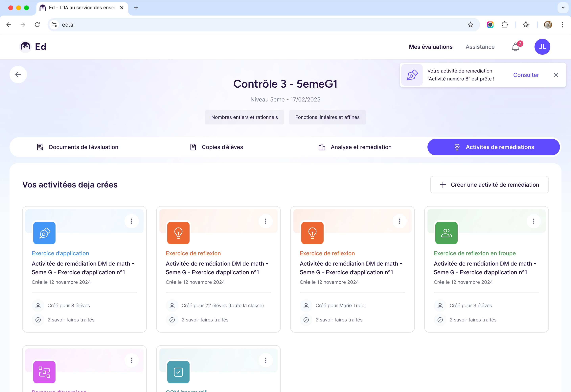This screenshot has width=571, height=392.
Task: Open the notifications bell icon
Action: tap(515, 47)
